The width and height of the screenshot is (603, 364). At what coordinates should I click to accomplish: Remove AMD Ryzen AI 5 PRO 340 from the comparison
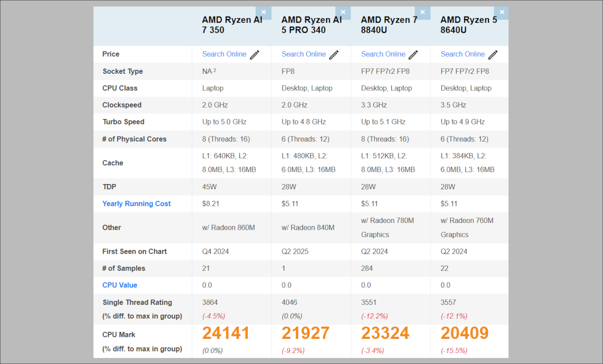(x=343, y=12)
